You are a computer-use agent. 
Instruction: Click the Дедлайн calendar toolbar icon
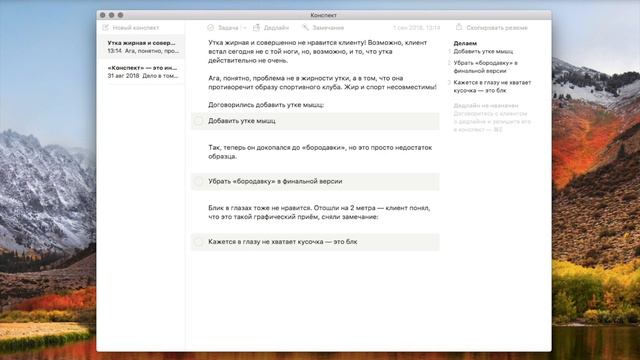click(x=256, y=27)
